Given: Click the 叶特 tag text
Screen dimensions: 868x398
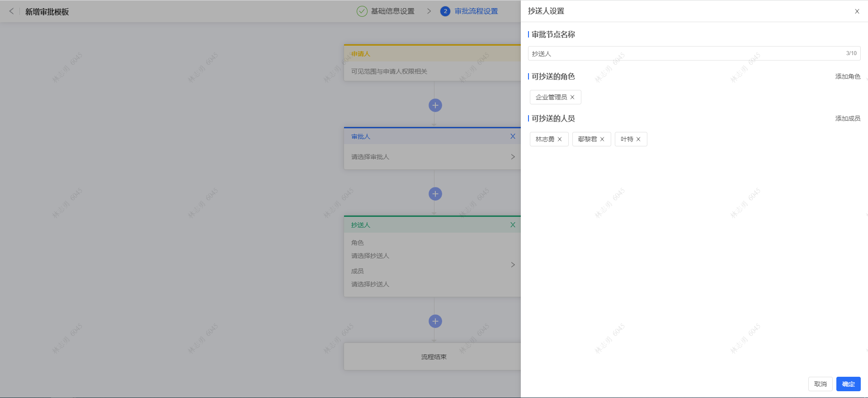Looking at the screenshot, I should coord(627,139).
